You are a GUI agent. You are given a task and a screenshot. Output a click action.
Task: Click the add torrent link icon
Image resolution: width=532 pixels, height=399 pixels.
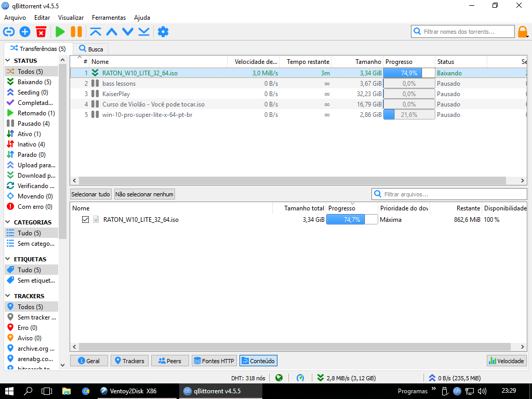point(9,32)
